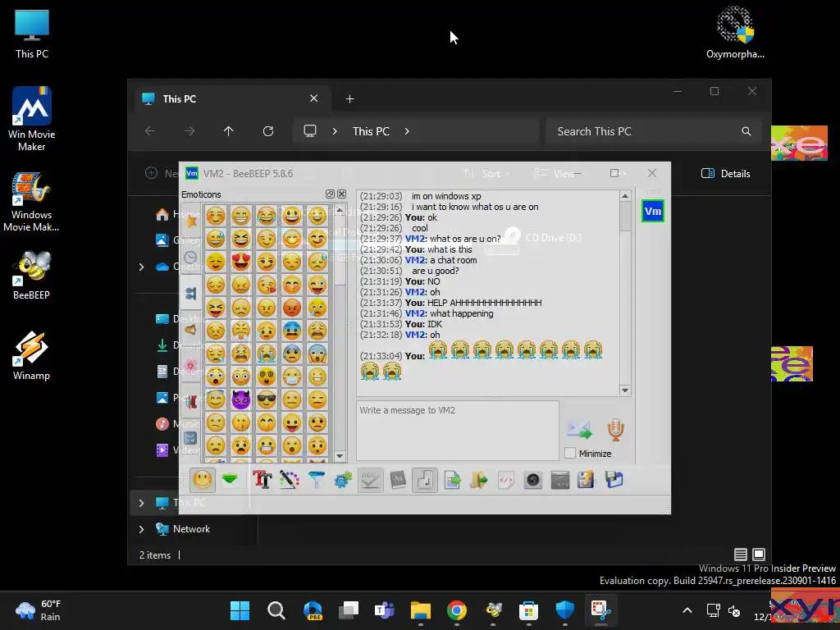Switch to the favorites star emoticon tab

click(x=190, y=219)
